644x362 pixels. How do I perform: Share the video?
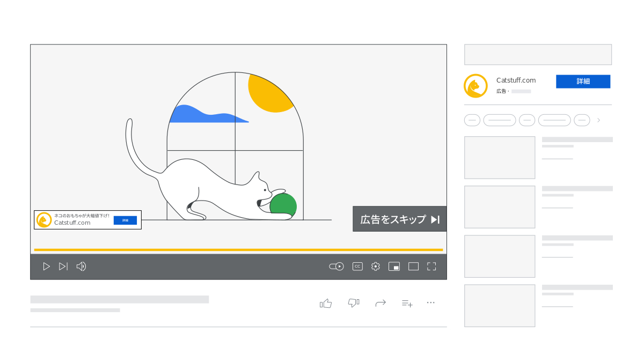tap(380, 303)
